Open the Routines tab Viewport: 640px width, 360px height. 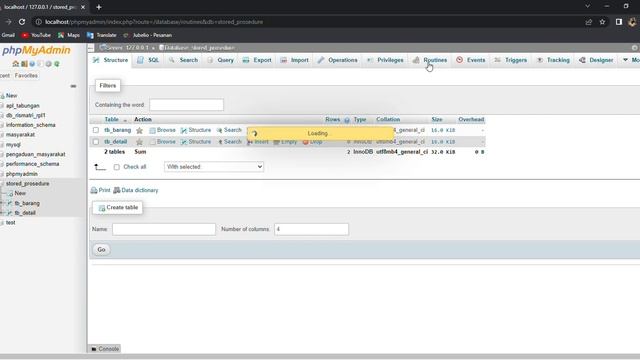[430, 60]
